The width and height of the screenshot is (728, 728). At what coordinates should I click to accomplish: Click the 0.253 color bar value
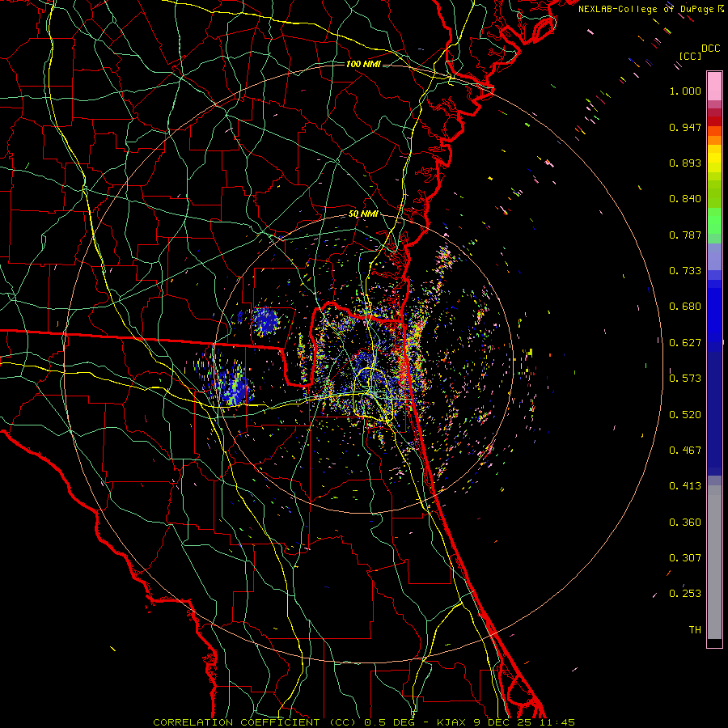click(x=685, y=594)
